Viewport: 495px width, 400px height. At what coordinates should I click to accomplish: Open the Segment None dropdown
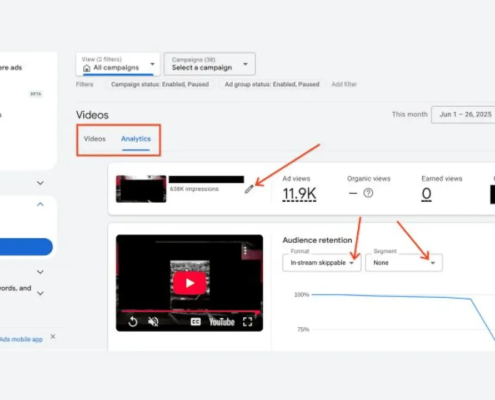point(404,263)
